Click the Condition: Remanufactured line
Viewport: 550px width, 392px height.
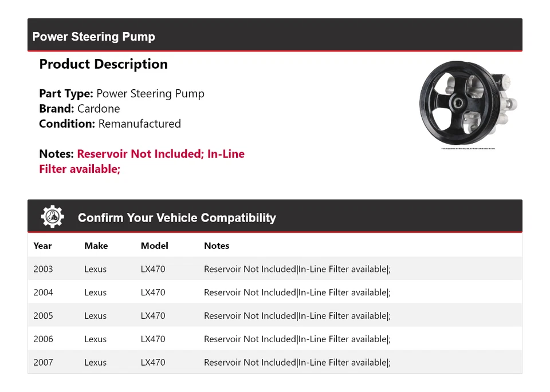tap(110, 124)
